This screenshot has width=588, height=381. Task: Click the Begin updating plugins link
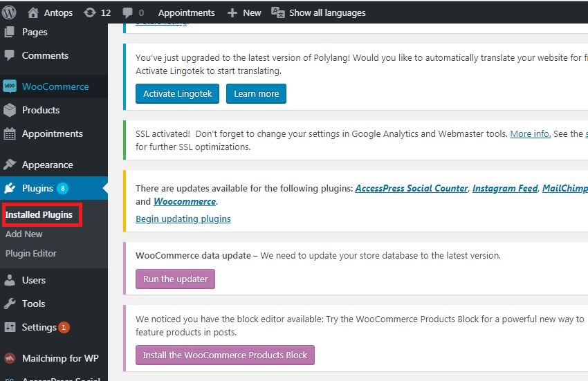183,219
